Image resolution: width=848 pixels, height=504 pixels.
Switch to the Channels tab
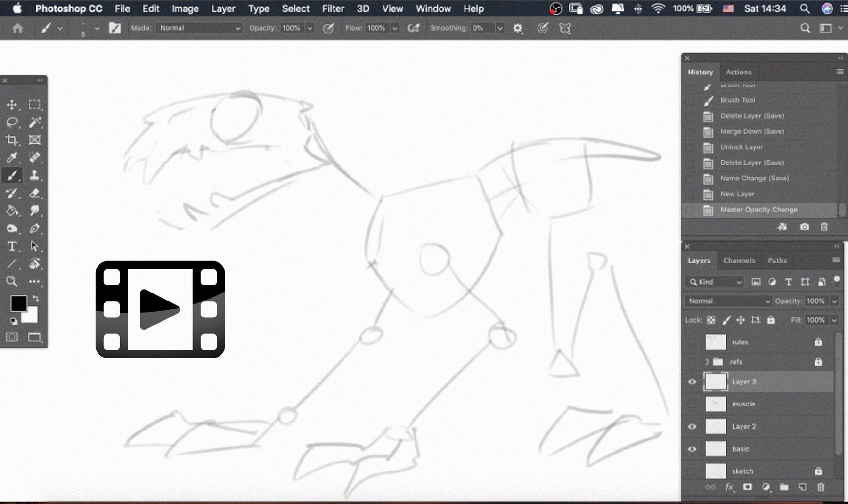(x=739, y=260)
